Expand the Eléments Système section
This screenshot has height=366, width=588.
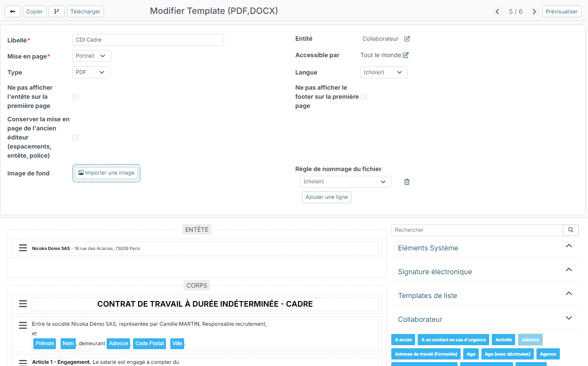click(485, 248)
